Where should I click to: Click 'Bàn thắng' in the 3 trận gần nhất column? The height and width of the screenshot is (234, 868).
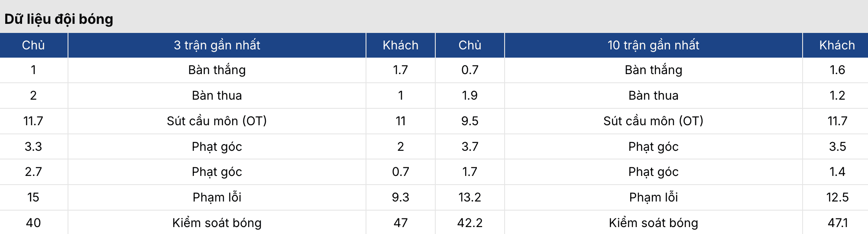[217, 70]
